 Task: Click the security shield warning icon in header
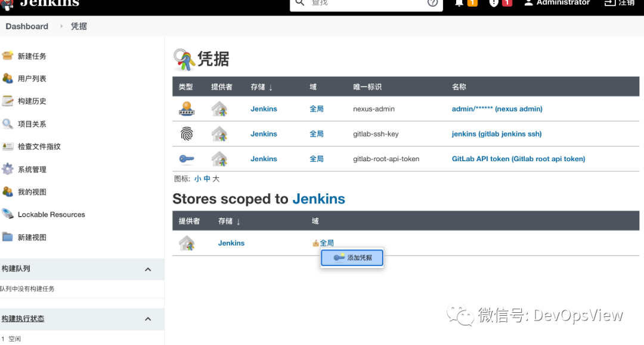(494, 3)
